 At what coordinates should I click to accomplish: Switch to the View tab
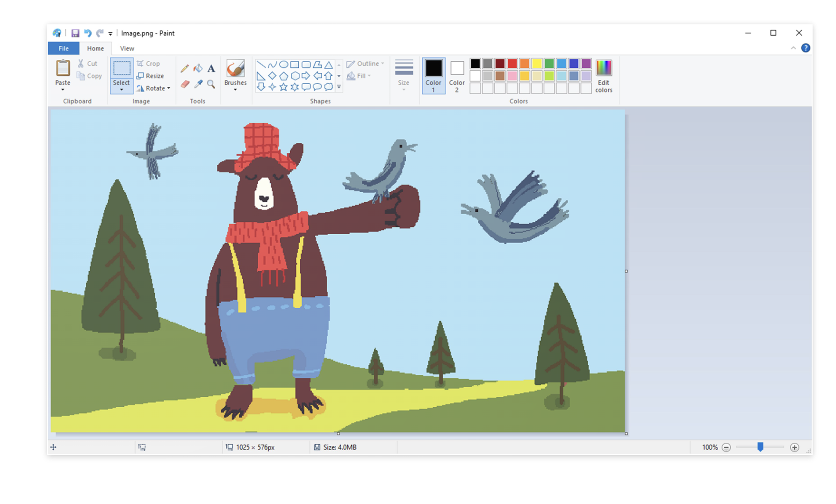tap(127, 48)
